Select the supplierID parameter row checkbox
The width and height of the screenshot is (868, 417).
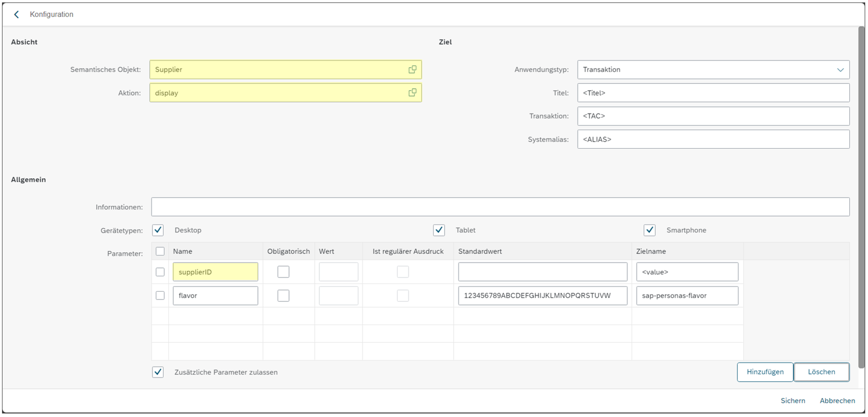[160, 272]
